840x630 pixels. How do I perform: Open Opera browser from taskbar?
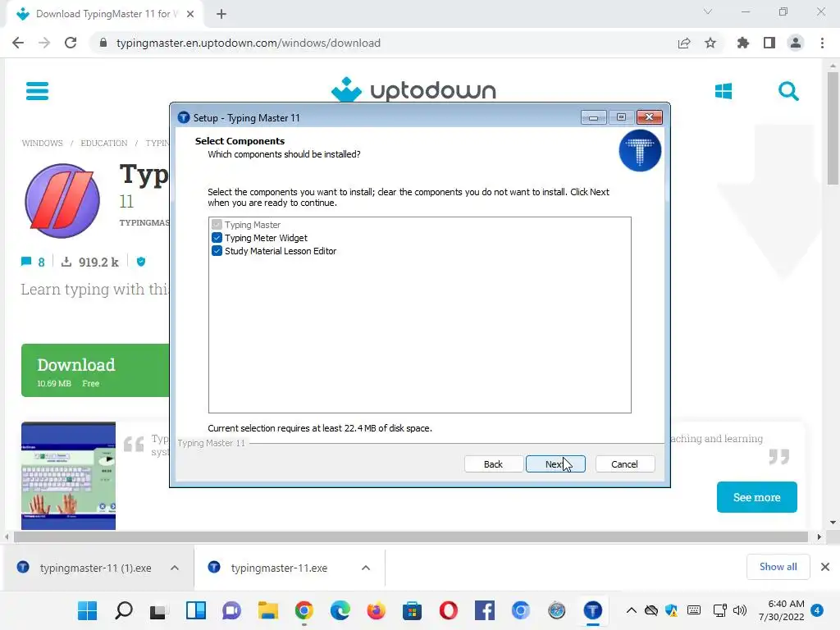[x=449, y=610]
